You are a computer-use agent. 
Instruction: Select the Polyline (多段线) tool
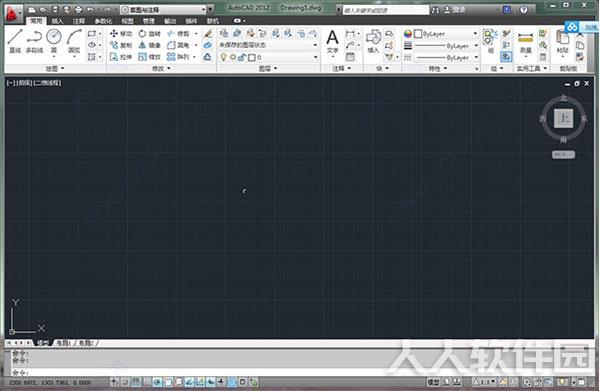[34, 41]
